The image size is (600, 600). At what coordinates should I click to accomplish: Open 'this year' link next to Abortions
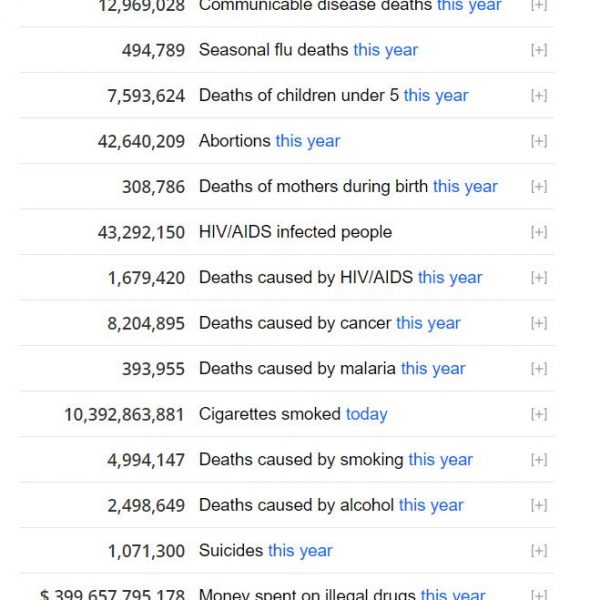308,141
